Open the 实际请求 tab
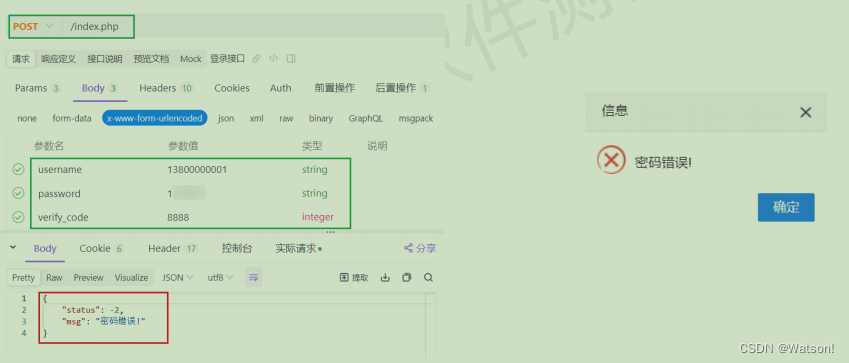This screenshot has height=363, width=849. click(298, 249)
